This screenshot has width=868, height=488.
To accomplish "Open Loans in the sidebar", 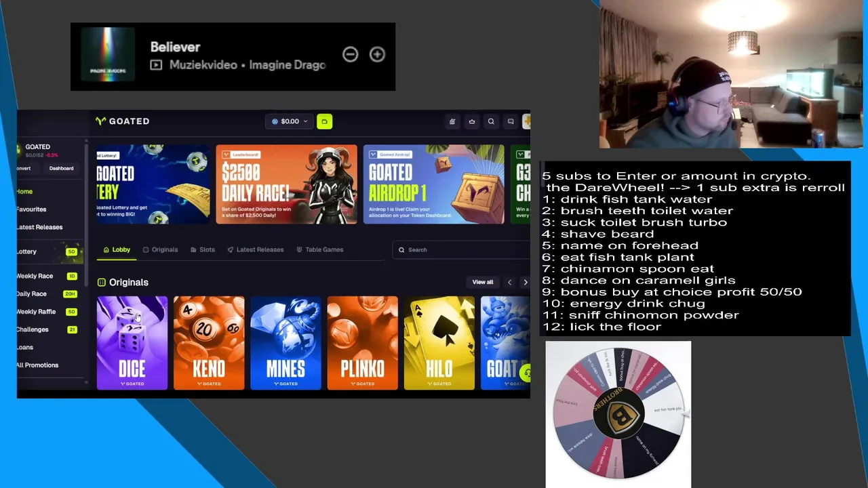I will click(25, 347).
